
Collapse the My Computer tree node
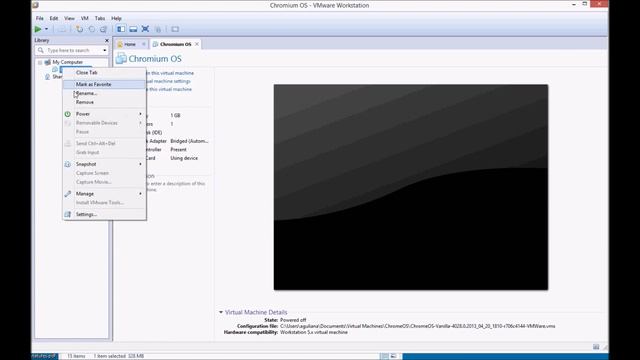40,62
